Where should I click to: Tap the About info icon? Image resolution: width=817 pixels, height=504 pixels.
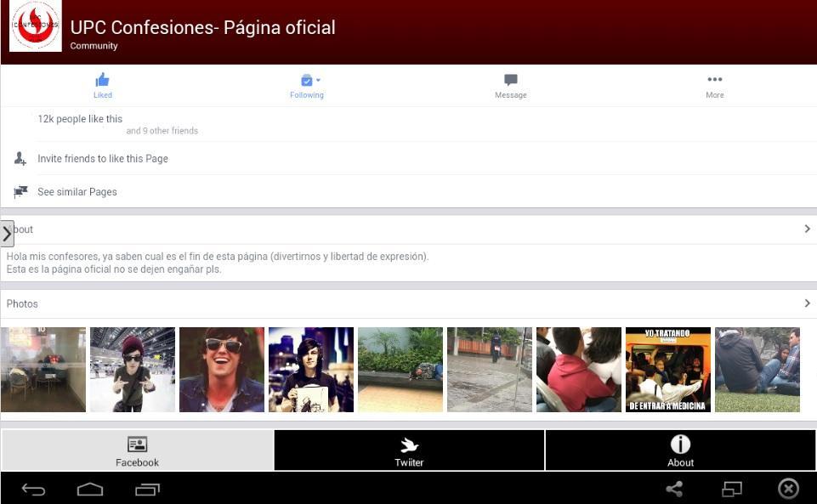[x=680, y=444]
